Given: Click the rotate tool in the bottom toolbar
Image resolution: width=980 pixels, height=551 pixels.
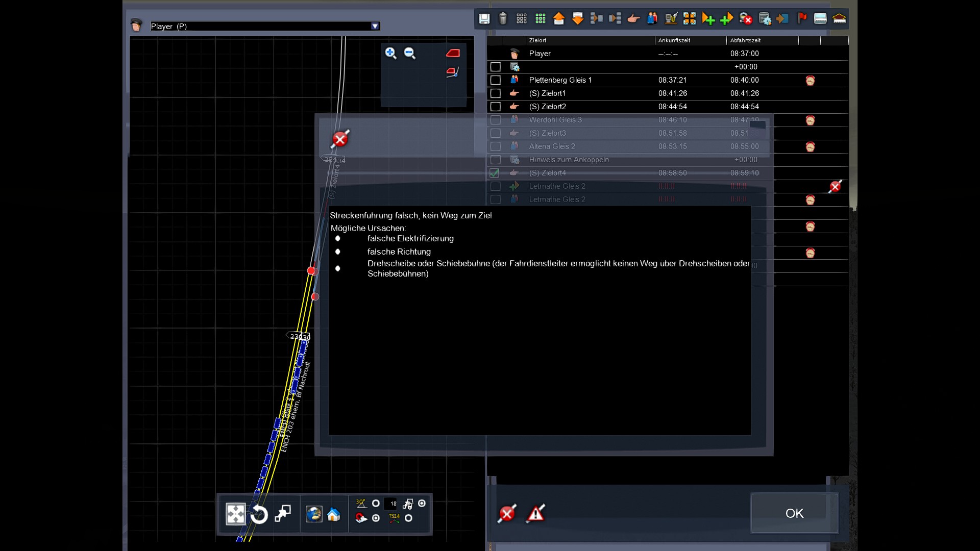Looking at the screenshot, I should point(259,514).
